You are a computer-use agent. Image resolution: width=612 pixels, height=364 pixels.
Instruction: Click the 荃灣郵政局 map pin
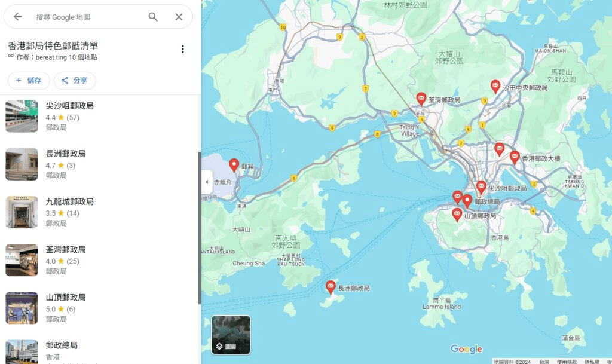[421, 99]
